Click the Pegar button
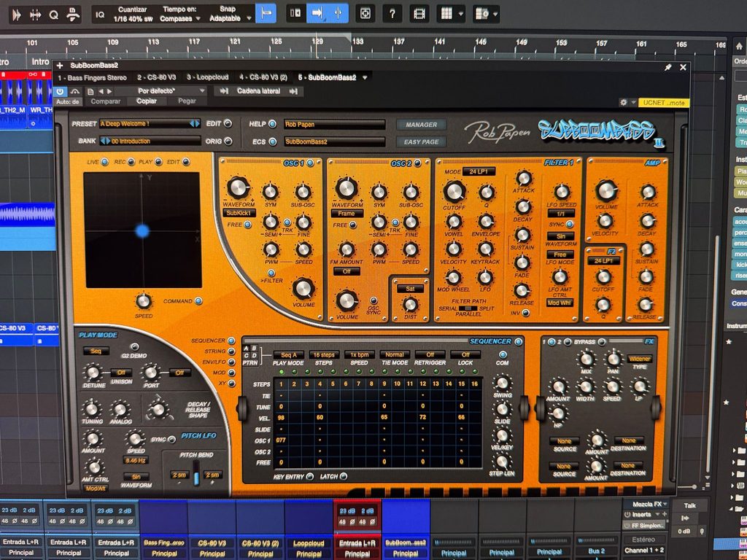Screen dimensions: 747x560 [187, 101]
